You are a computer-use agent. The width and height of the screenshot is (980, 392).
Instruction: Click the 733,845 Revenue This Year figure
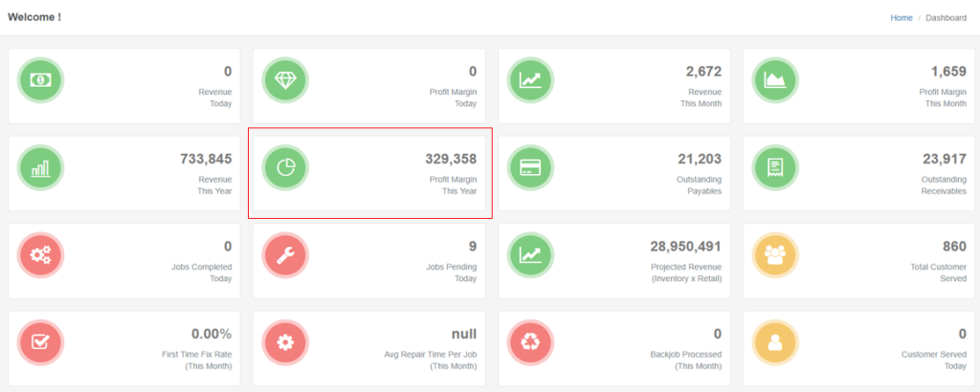[206, 159]
